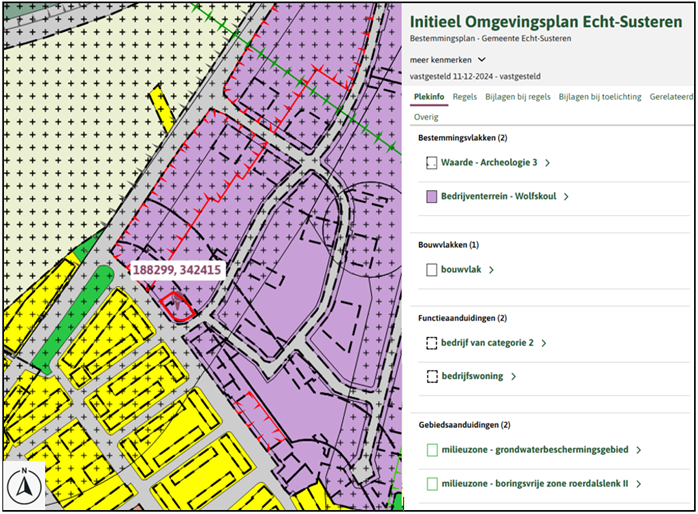Switch to the Gerelateerd tab
This screenshot has width=698, height=514.
click(671, 97)
